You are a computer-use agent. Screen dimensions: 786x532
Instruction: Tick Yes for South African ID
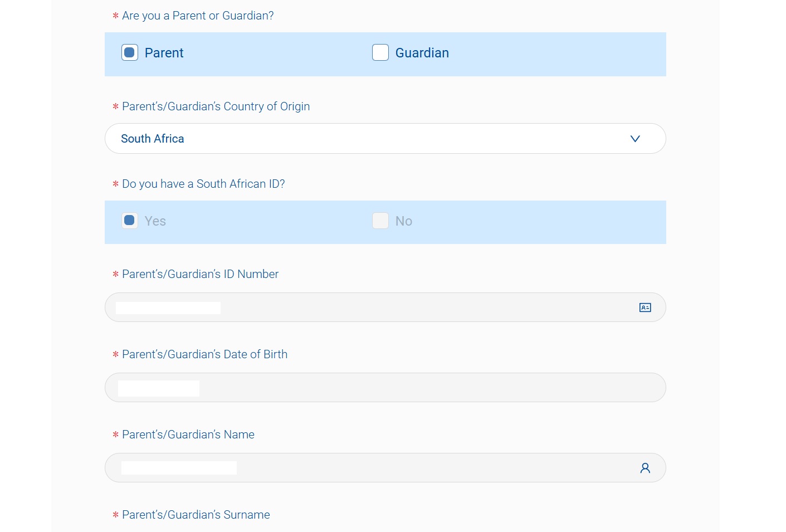[130, 221]
